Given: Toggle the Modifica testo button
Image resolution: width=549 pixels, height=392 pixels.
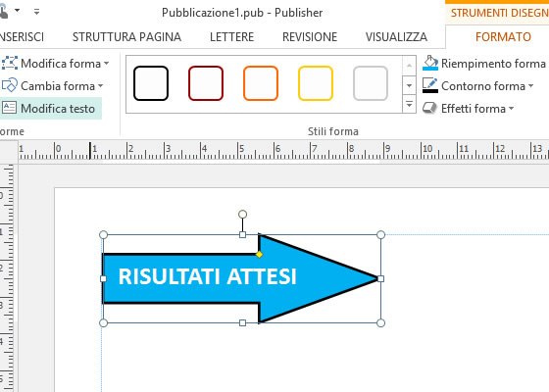Looking at the screenshot, I should pyautogui.click(x=50, y=108).
